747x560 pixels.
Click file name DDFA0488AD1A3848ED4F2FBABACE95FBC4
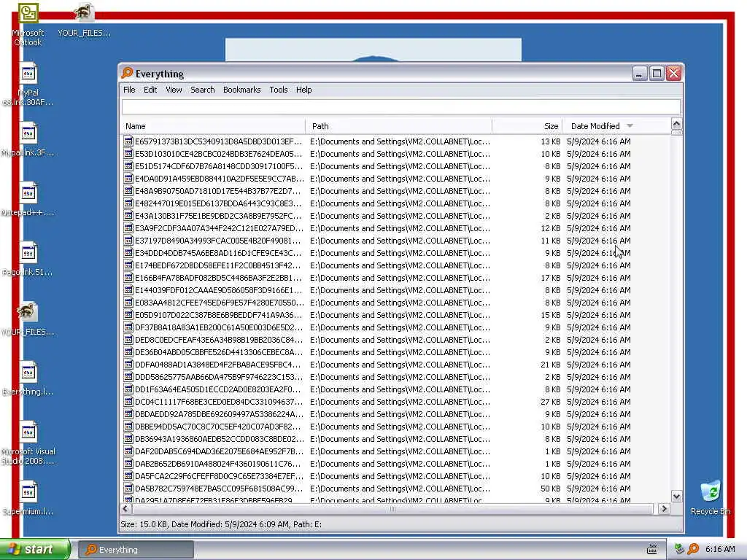tap(218, 365)
